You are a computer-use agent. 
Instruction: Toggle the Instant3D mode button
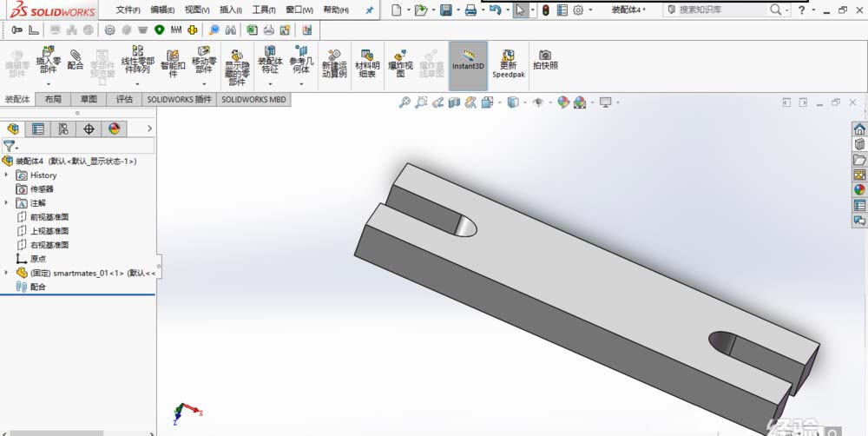click(x=468, y=59)
